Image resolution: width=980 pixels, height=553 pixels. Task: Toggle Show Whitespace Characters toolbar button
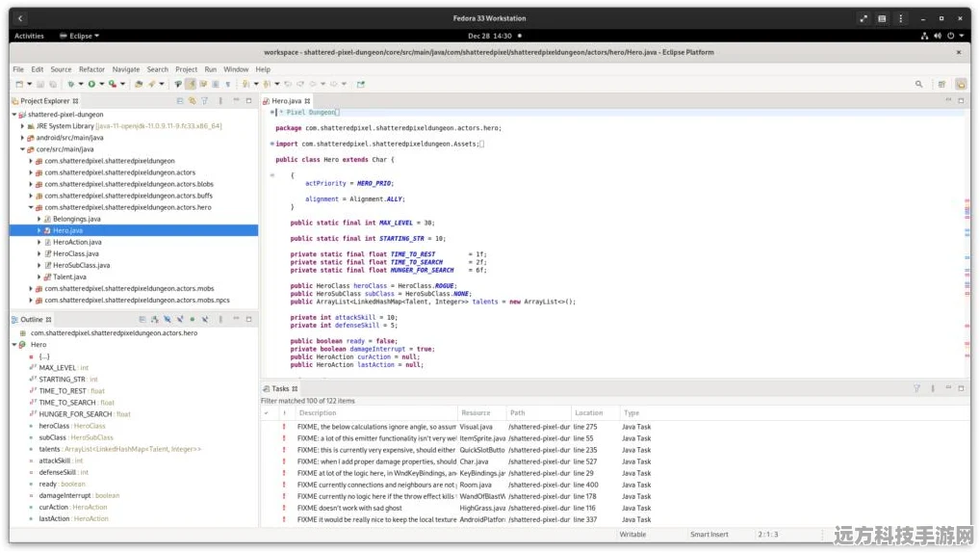pyautogui.click(x=228, y=84)
